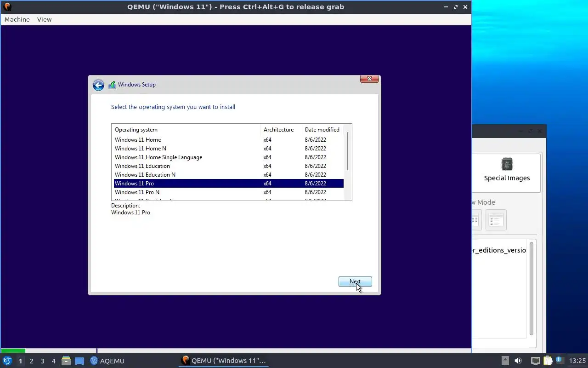
Task: Select Windows 11 Pro N
Action: pos(228,192)
